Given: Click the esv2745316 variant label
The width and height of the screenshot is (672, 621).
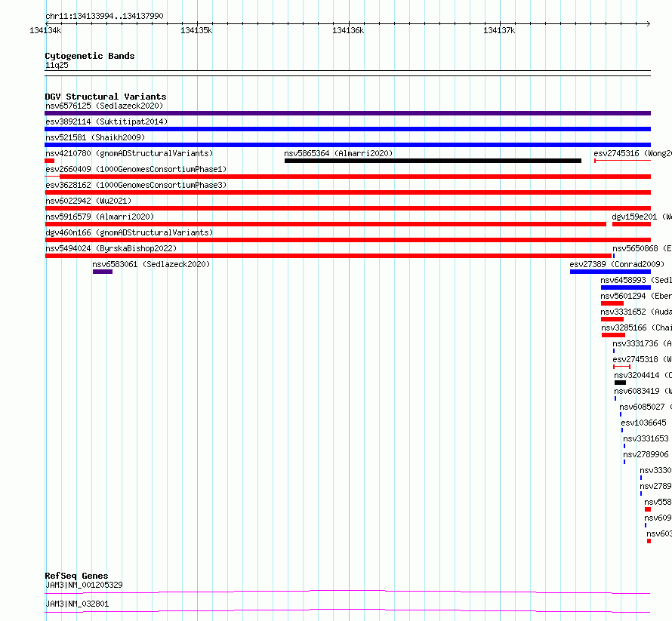Looking at the screenshot, I should [633, 153].
